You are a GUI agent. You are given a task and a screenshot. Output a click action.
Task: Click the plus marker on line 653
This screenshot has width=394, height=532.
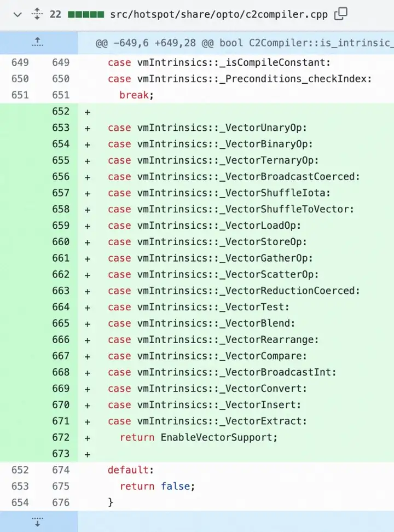(x=87, y=128)
